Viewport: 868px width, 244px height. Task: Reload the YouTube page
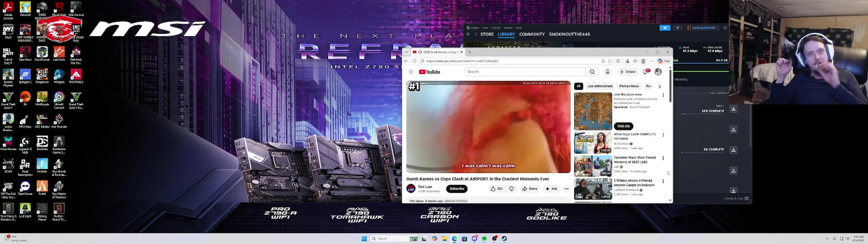tap(414, 61)
